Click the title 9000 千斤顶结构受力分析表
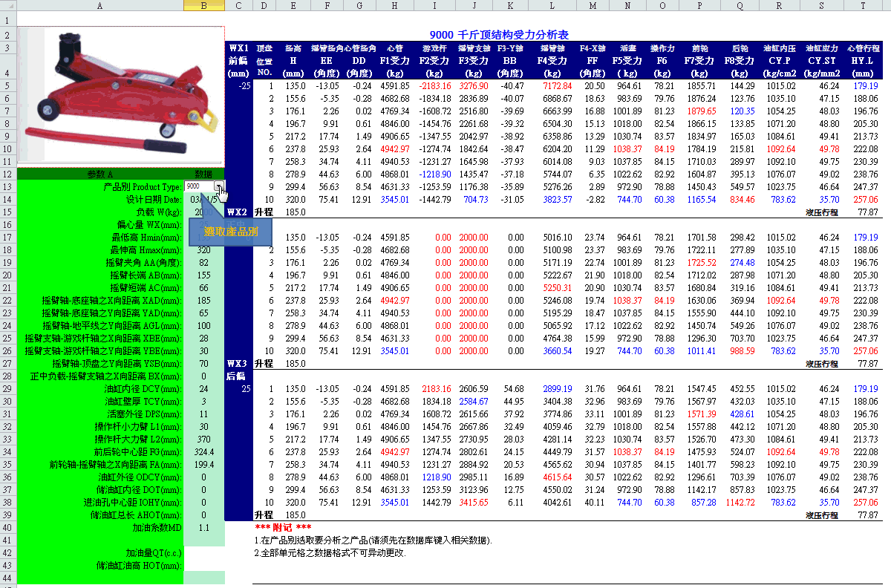 499,34
